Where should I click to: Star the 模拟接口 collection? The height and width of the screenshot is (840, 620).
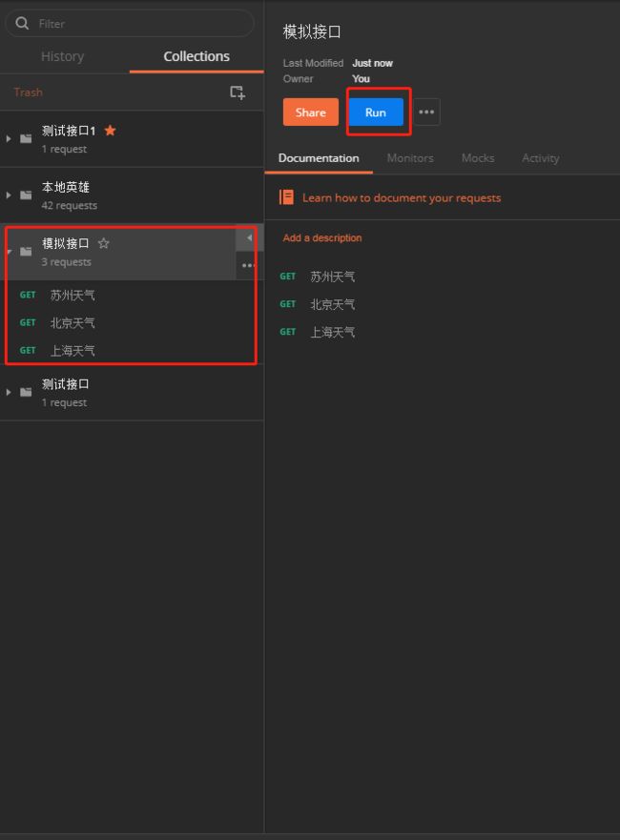[103, 243]
